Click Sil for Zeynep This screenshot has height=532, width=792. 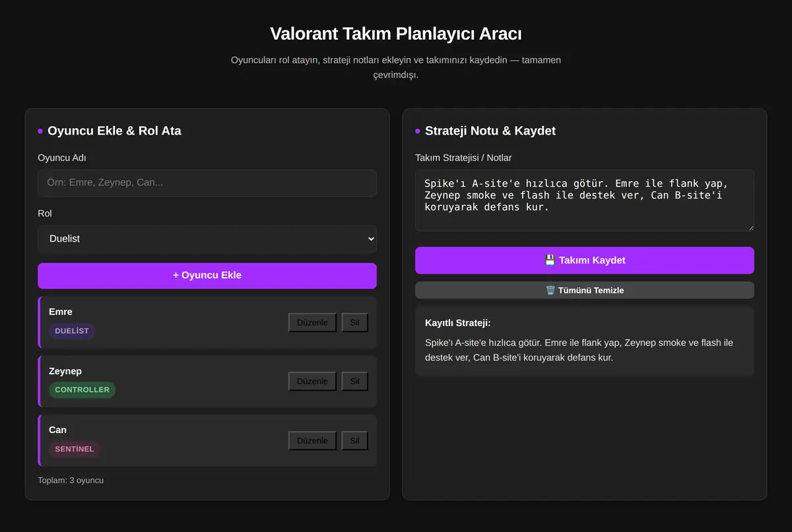354,381
